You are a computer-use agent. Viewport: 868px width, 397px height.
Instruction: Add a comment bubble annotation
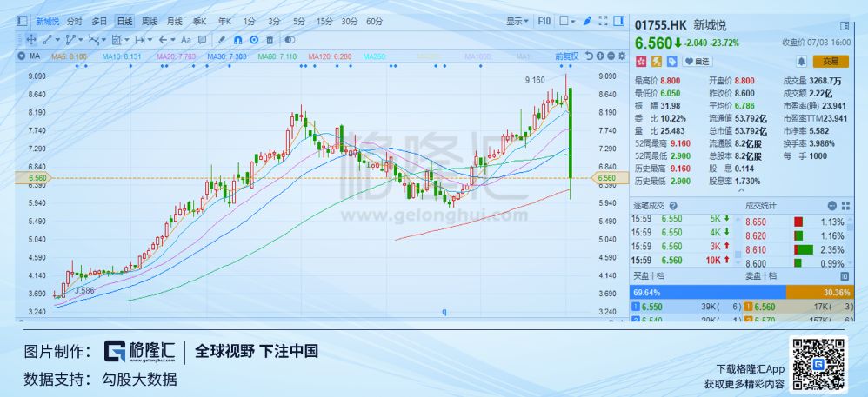click(x=202, y=40)
